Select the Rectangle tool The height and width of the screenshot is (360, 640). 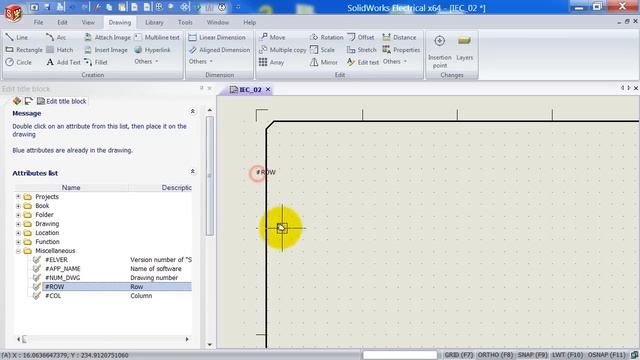click(24, 50)
